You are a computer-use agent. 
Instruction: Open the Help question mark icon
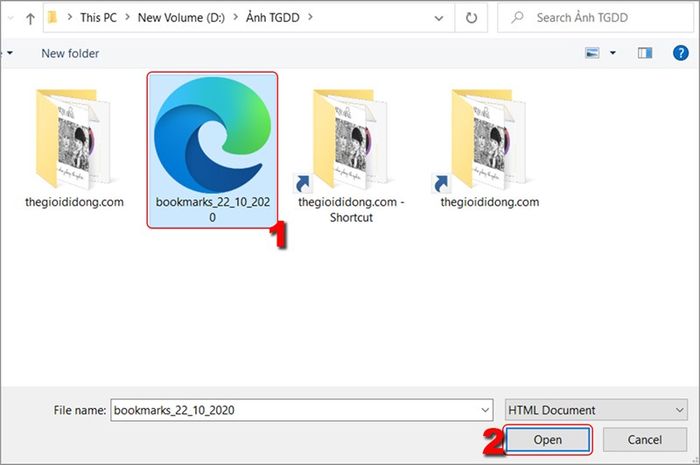pos(680,53)
